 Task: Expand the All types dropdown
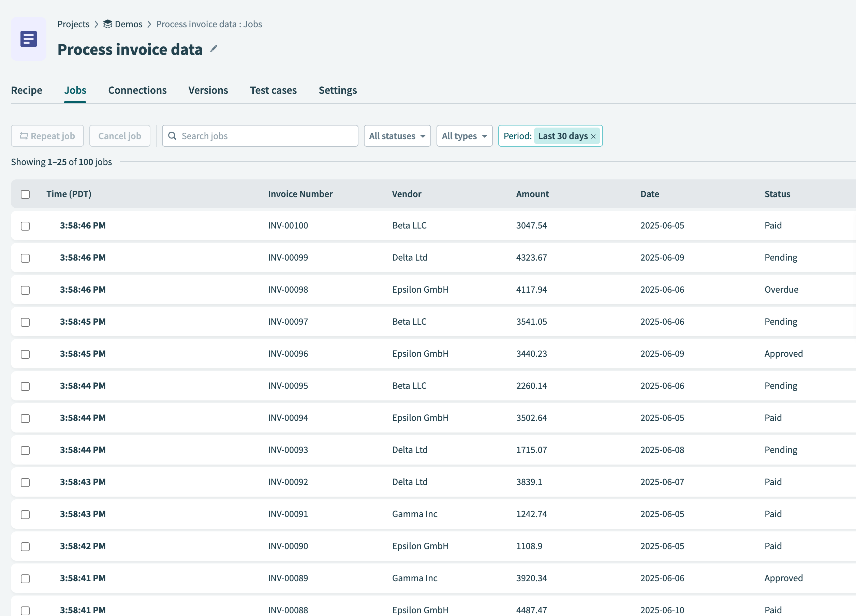click(464, 136)
